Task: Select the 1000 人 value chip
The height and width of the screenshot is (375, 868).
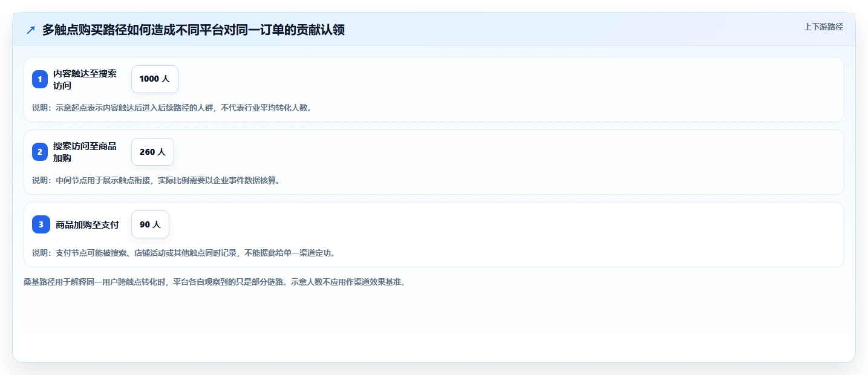Action: tap(155, 79)
